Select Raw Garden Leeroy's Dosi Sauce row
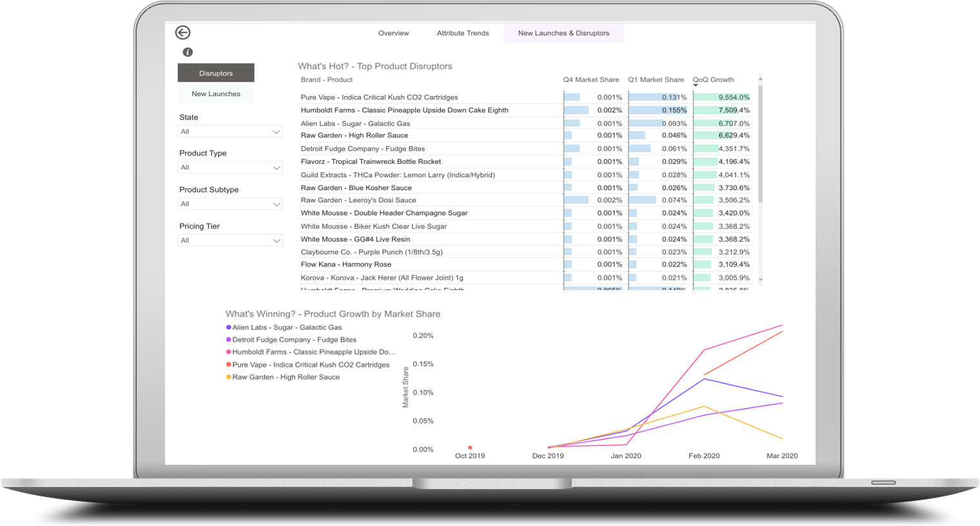Screen dimensions: 980x526 coord(525,200)
